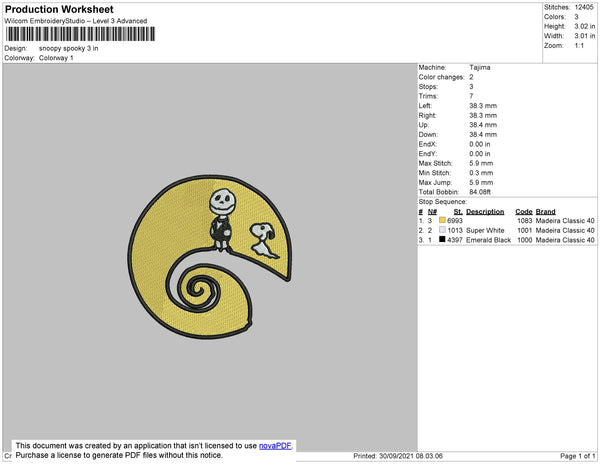Click the Super White thread swatch
Image resolution: width=600 pixels, height=464 pixels.
442,230
